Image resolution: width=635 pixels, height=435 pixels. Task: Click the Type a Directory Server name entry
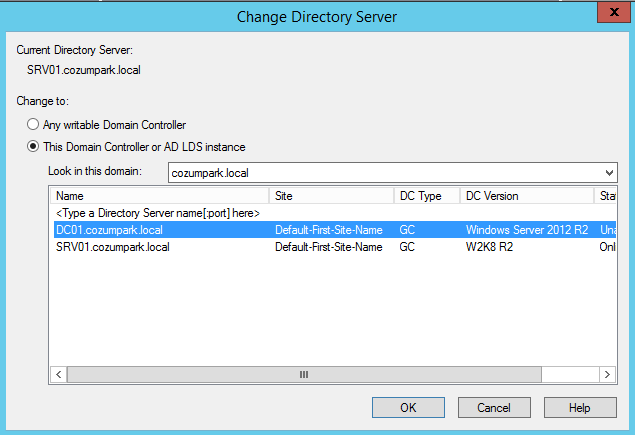[158, 213]
